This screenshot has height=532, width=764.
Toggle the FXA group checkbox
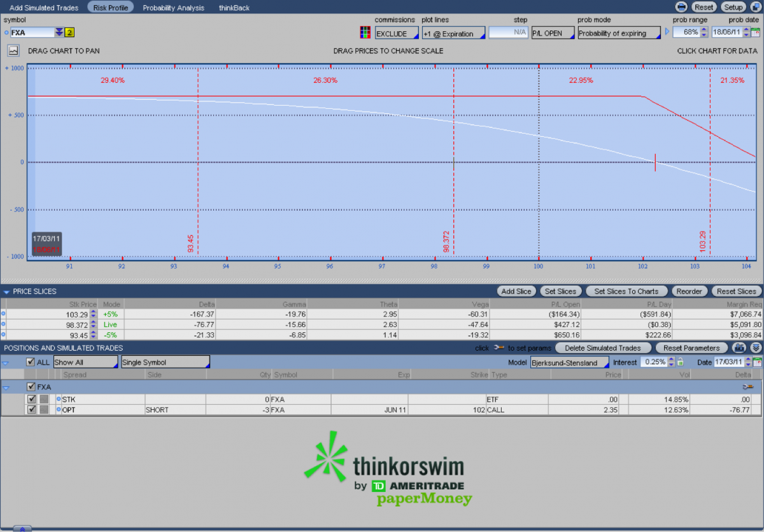pyautogui.click(x=31, y=387)
